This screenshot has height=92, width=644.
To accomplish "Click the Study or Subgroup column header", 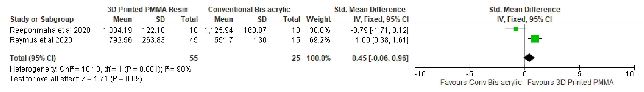I will pos(42,19).
